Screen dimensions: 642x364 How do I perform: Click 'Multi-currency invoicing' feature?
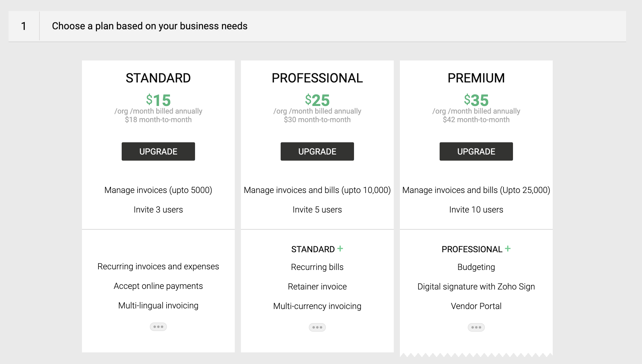click(317, 306)
